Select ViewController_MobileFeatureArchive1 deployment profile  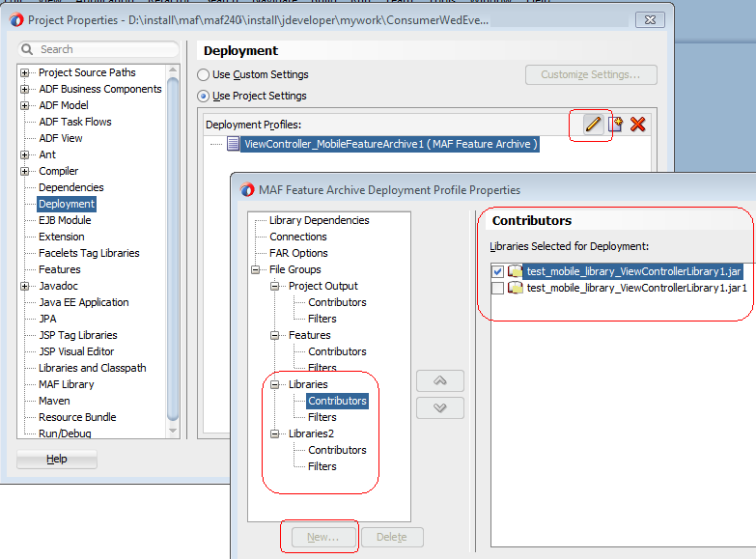tap(390, 144)
